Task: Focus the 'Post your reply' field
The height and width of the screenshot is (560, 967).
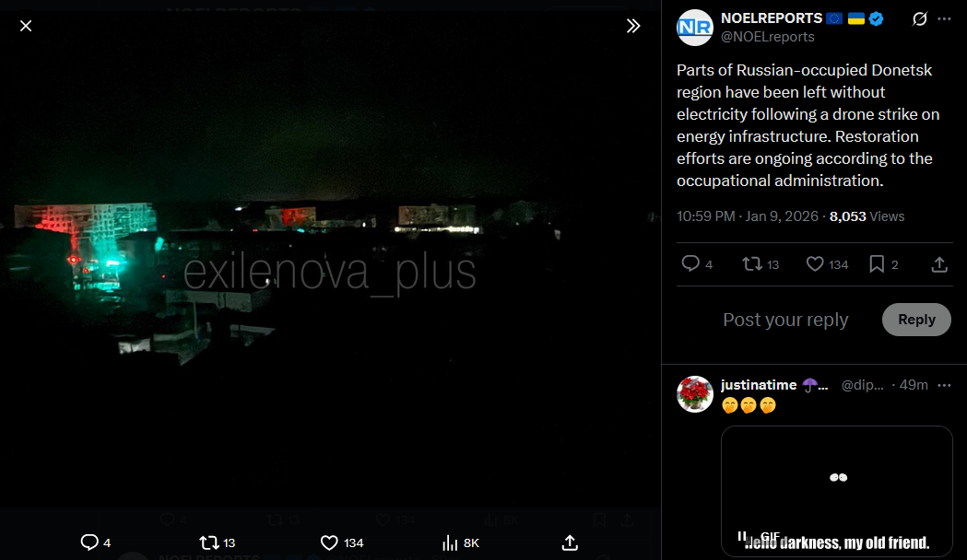Action: [785, 319]
